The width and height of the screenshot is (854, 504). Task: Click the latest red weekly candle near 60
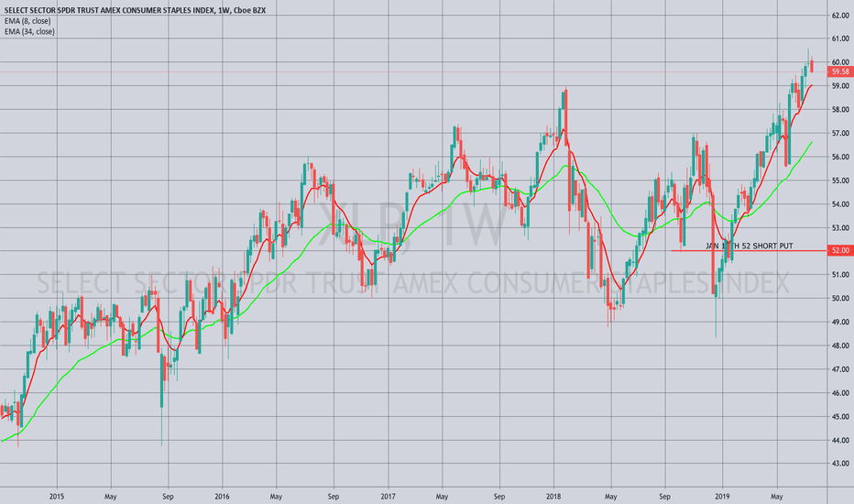tap(812, 66)
